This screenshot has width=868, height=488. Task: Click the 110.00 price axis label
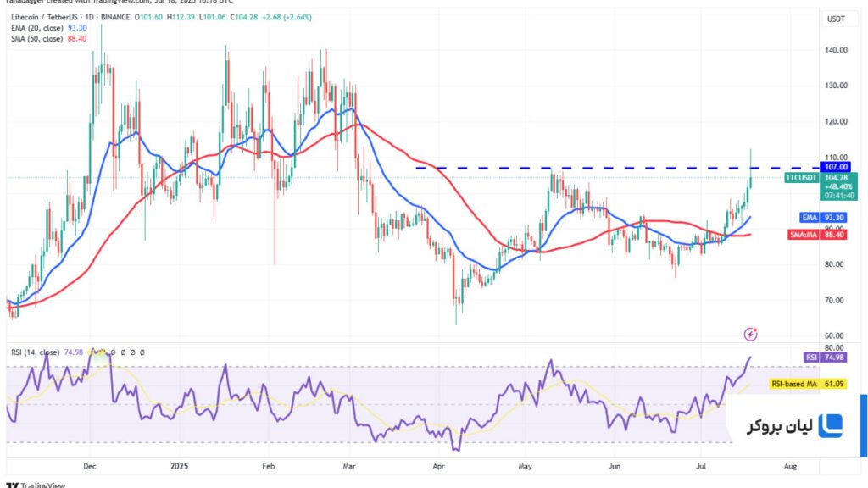click(836, 157)
